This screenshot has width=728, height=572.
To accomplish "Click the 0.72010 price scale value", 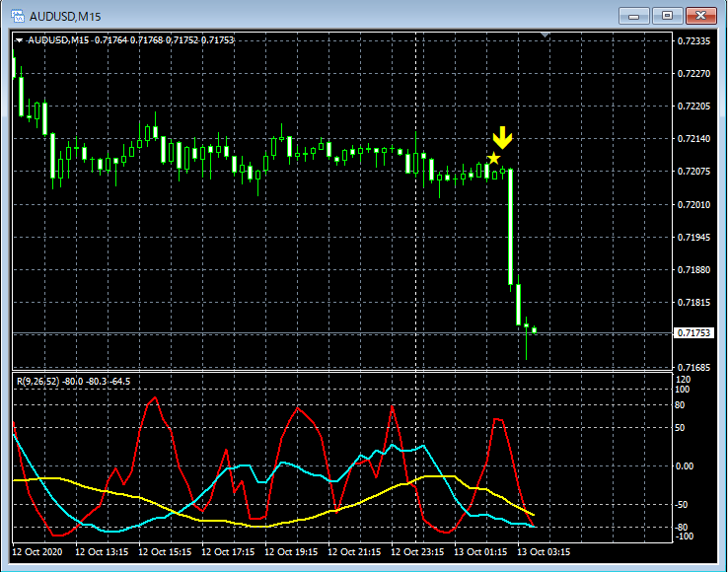I will [x=693, y=205].
